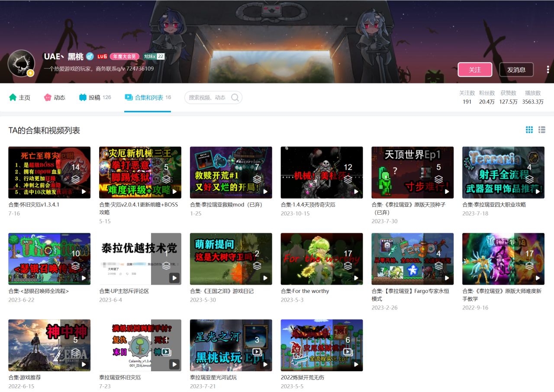
Task: Click the 获赞数 127.5万 likes stat
Action: point(508,97)
